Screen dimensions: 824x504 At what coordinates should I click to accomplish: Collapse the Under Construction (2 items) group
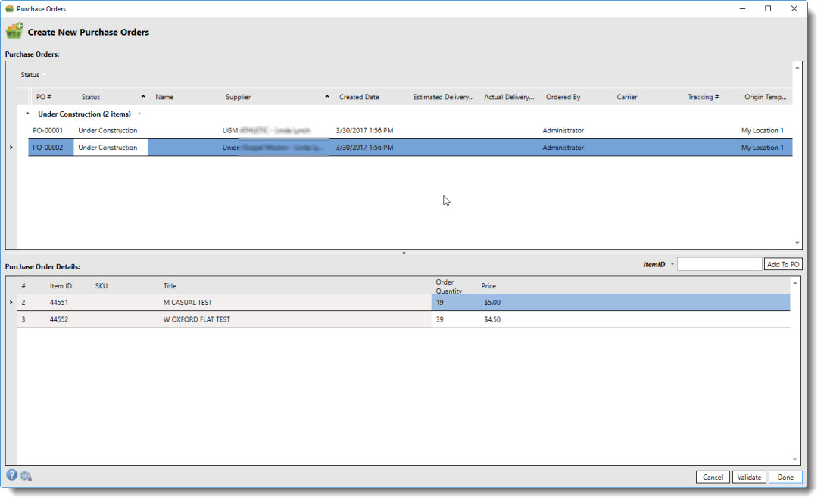[27, 112]
